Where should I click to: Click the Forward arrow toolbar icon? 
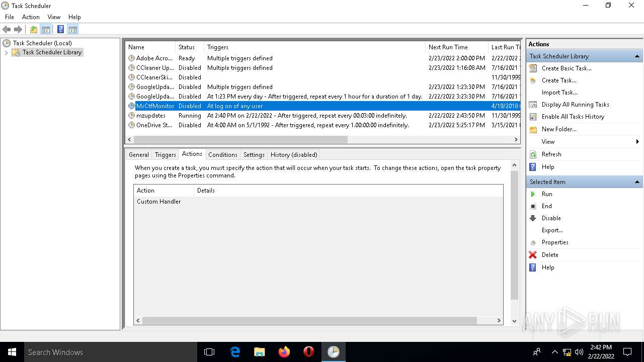coord(18,30)
